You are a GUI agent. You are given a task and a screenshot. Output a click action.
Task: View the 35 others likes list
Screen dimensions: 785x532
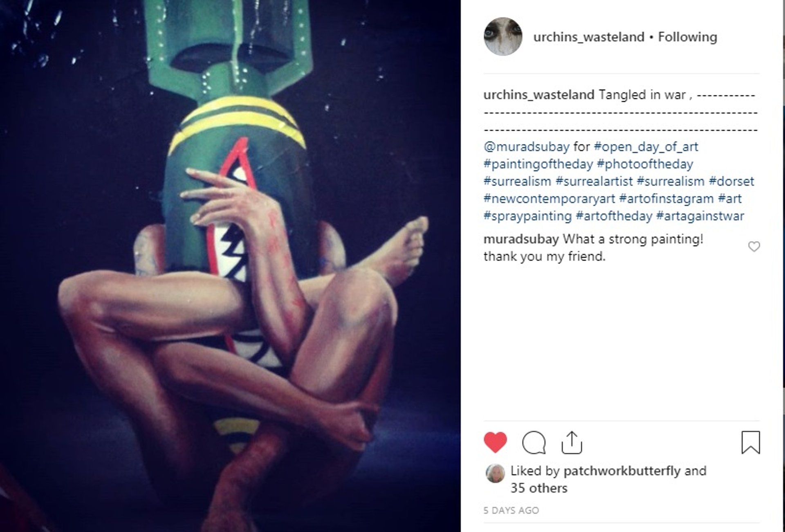click(539, 488)
